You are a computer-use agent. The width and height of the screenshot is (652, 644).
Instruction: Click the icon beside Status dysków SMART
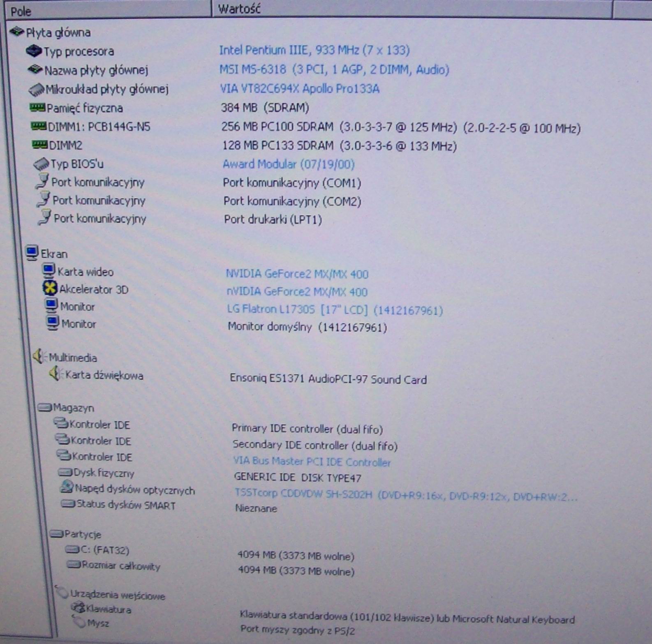[x=68, y=504]
